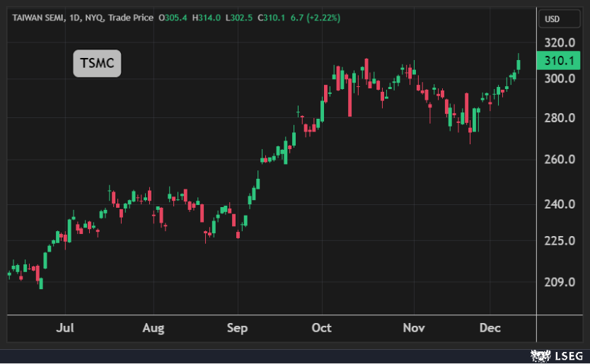This screenshot has height=364, width=590.
Task: Click the Trade Price legend text
Action: pyautogui.click(x=131, y=18)
